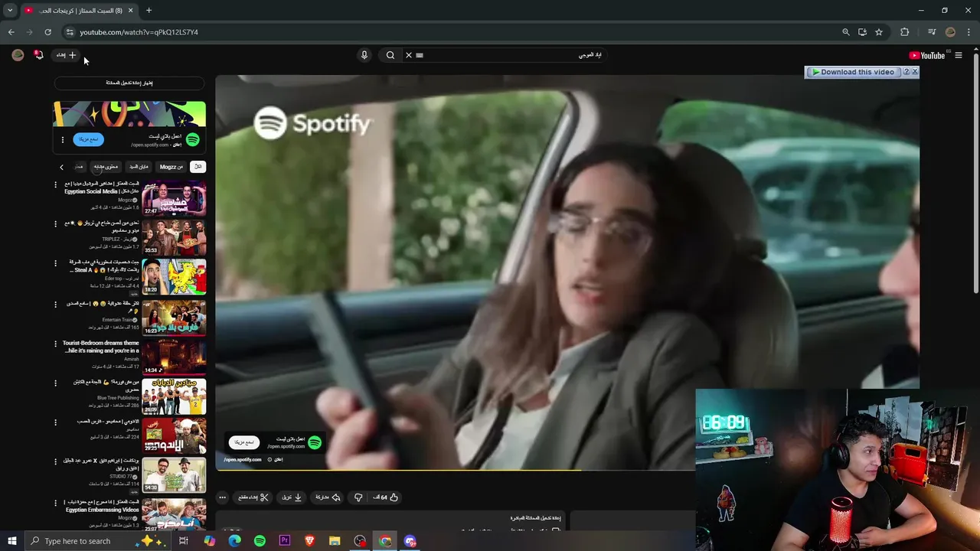The width and height of the screenshot is (980, 551).
Task: Click the Spotify logo in sidebar ad
Action: pyautogui.click(x=193, y=139)
